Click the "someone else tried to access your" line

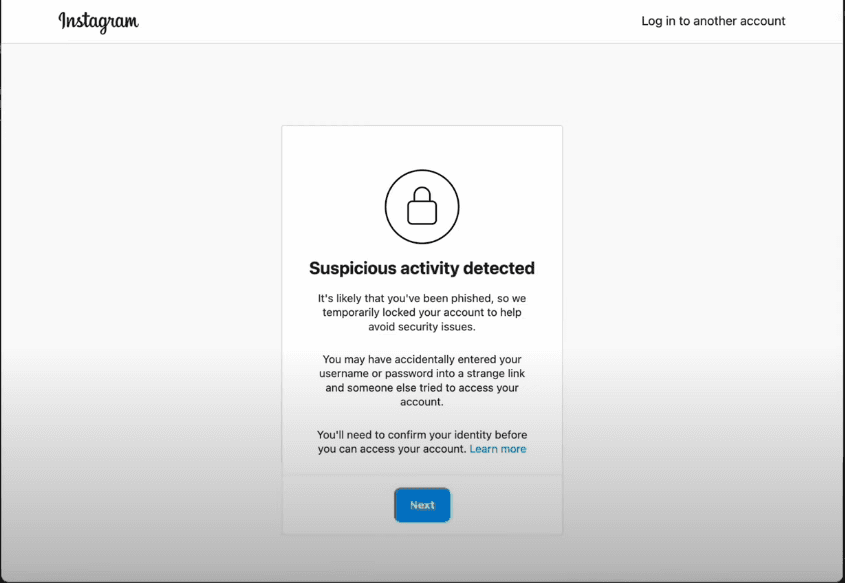click(x=422, y=387)
